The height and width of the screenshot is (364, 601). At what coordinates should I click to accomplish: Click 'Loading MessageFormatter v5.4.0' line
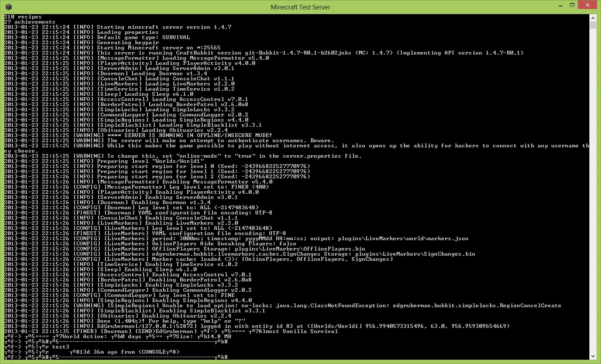(137, 58)
